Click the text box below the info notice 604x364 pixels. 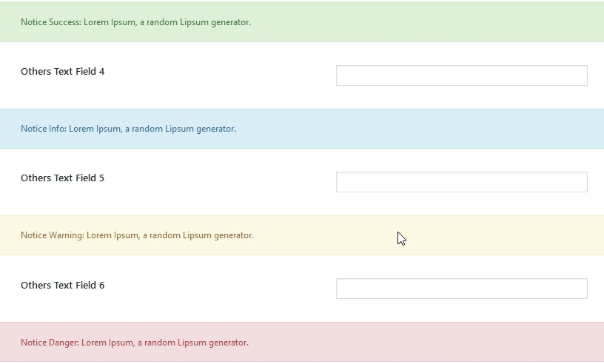click(x=461, y=182)
